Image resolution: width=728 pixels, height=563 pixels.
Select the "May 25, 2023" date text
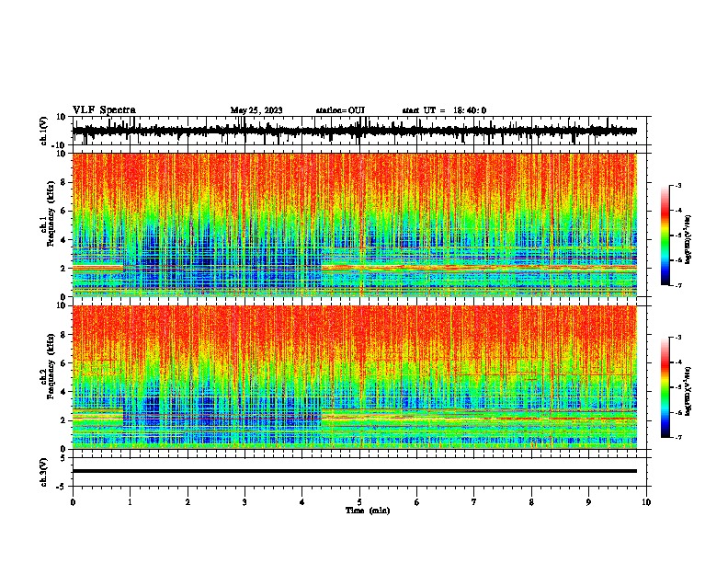click(256, 110)
